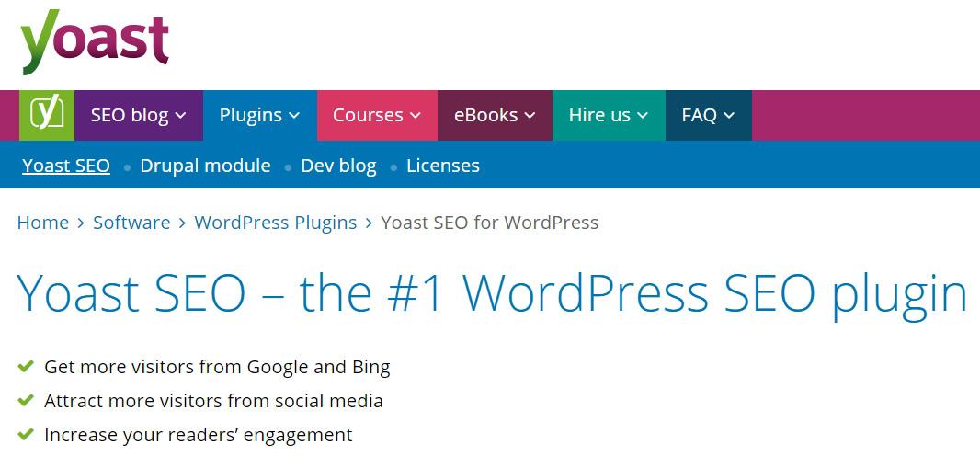Click text Increase your readers' engagement
Viewport: 980px width, 468px height.
[x=199, y=434]
